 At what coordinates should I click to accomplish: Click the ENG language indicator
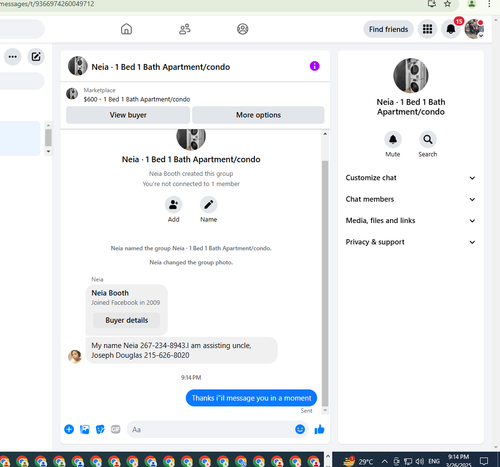pyautogui.click(x=434, y=461)
